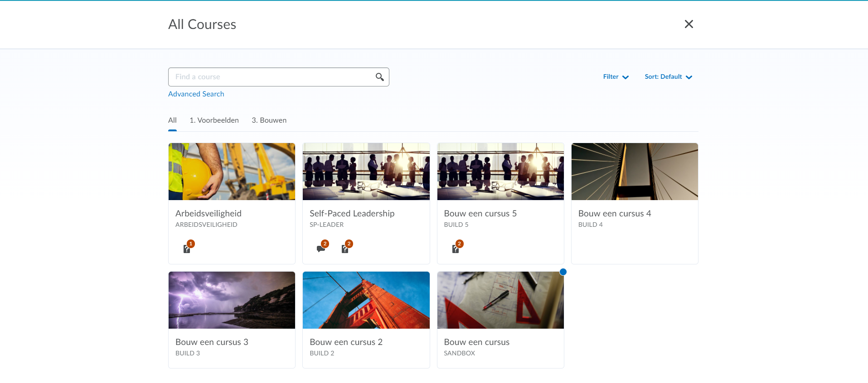Click the hard hat Arbeidsveiligheid image

[x=232, y=172]
